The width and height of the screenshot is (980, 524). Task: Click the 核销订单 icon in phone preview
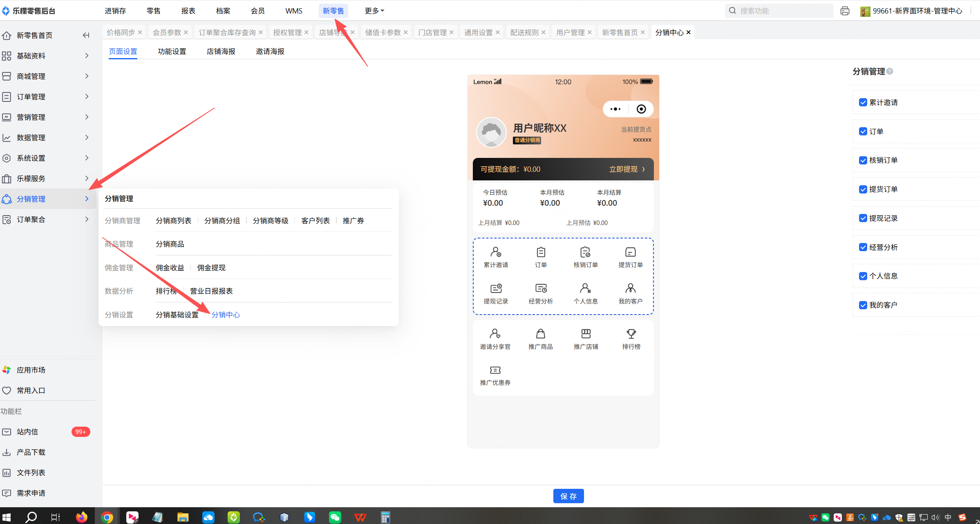(585, 252)
